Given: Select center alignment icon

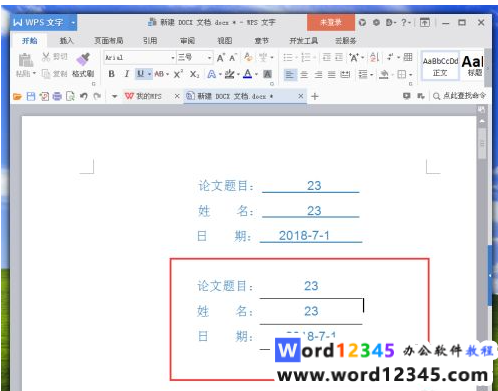Looking at the screenshot, I should click(304, 74).
